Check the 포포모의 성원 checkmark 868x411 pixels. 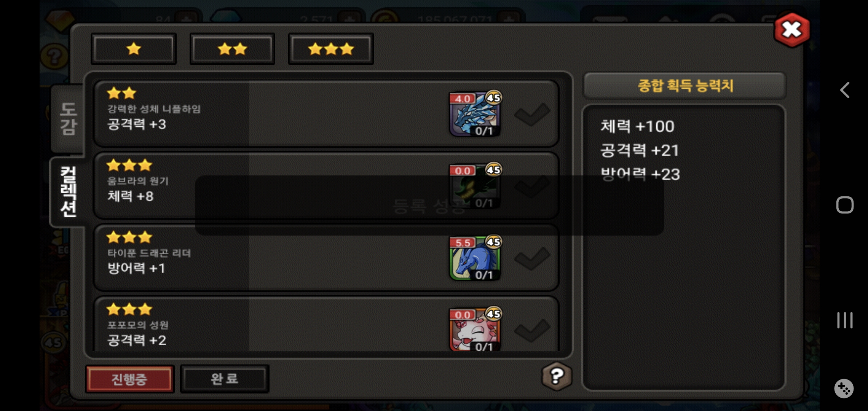pyautogui.click(x=532, y=330)
